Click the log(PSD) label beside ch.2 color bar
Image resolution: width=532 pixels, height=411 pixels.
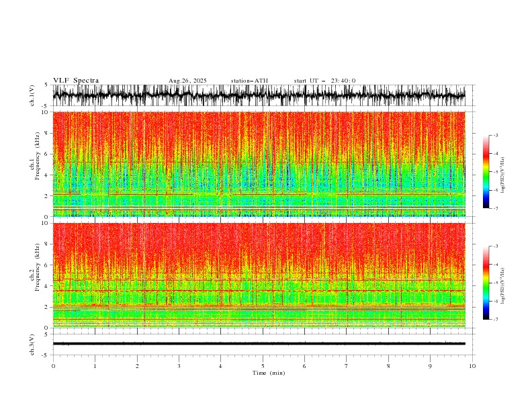(502, 286)
